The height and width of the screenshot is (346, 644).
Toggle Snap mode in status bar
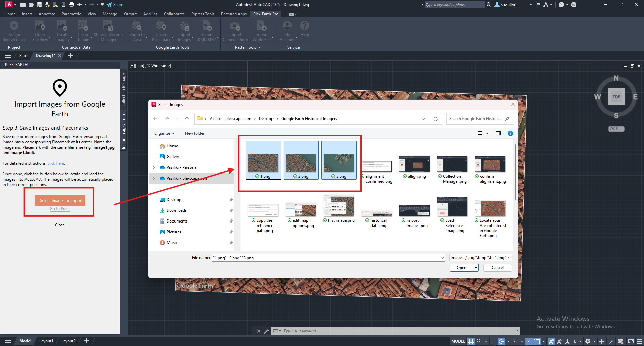coord(479,341)
